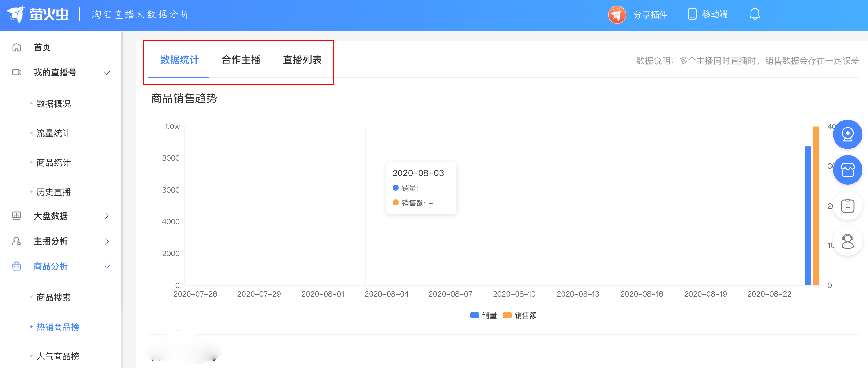The image size is (868, 368).
Task: Click the firefly logo in the header
Action: click(16, 14)
